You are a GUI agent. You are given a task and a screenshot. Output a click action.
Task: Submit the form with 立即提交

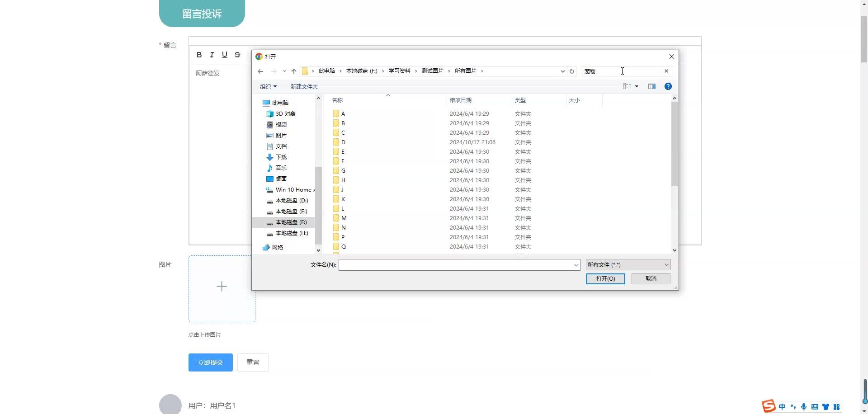pyautogui.click(x=211, y=362)
